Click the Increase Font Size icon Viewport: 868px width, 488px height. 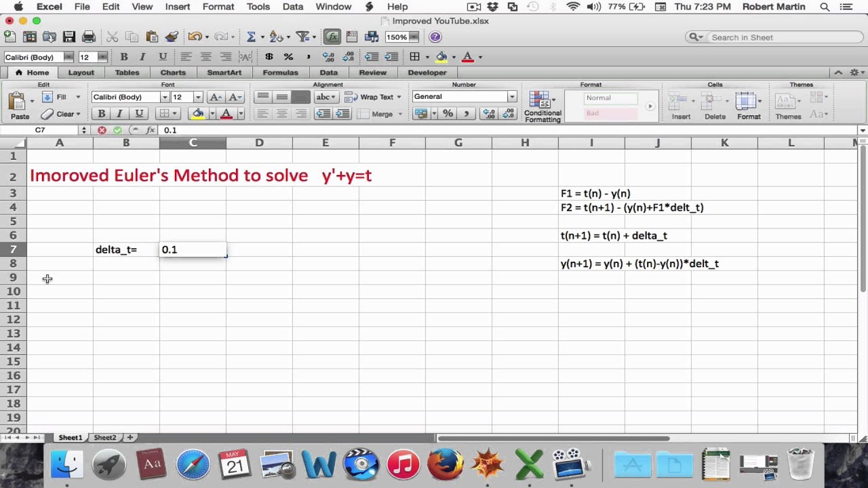(x=215, y=97)
